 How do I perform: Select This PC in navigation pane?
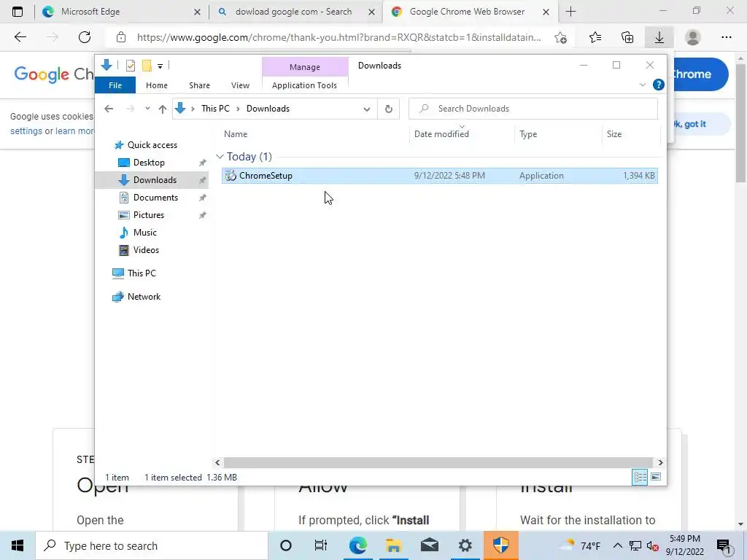(x=142, y=273)
